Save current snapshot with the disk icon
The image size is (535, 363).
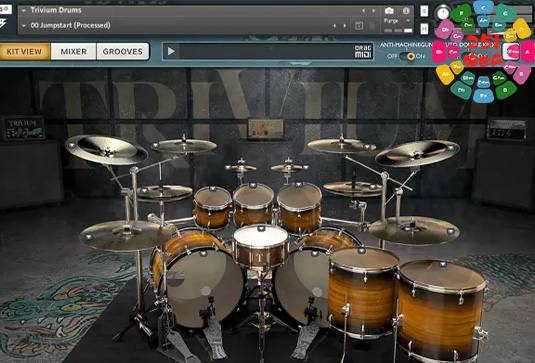tap(359, 26)
